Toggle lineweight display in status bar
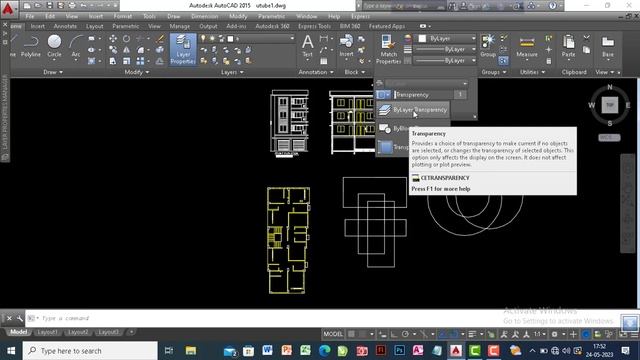The image size is (640, 360). pos(472,334)
